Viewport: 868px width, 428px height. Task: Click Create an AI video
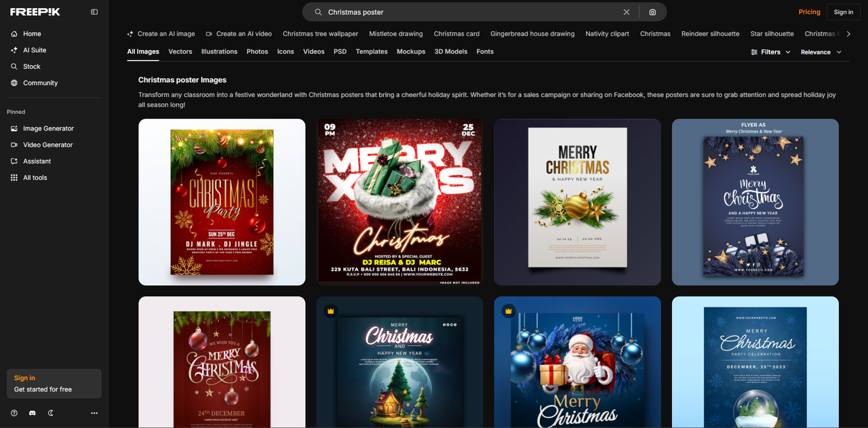(x=239, y=33)
